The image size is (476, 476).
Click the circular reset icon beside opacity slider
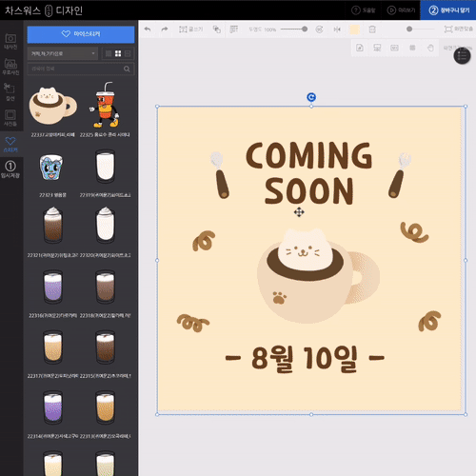tap(319, 30)
